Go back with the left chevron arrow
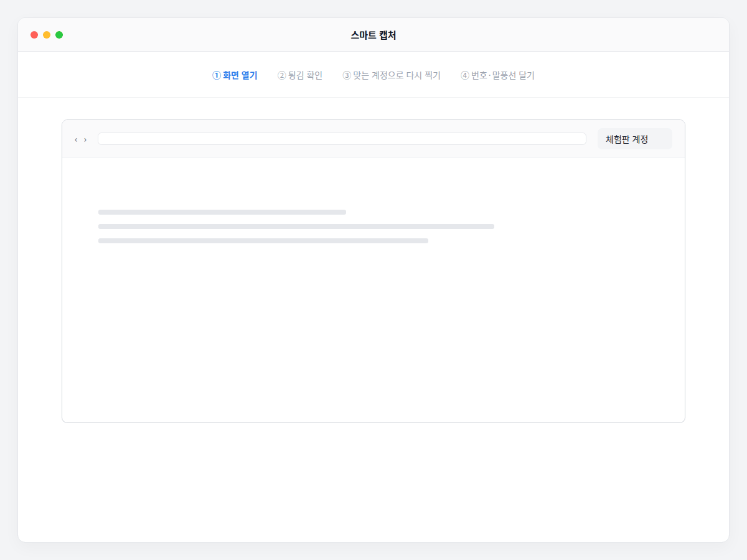The width and height of the screenshot is (747, 560). coord(76,139)
